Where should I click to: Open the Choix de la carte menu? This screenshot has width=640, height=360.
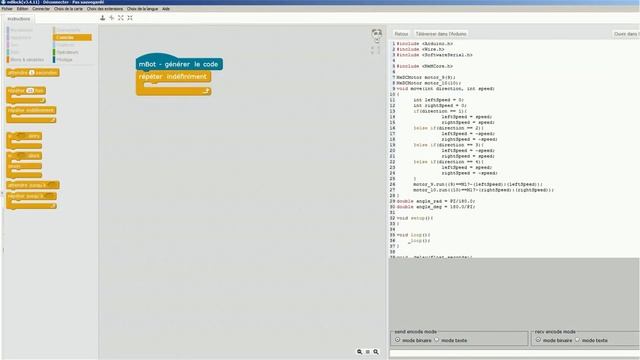pyautogui.click(x=68, y=9)
